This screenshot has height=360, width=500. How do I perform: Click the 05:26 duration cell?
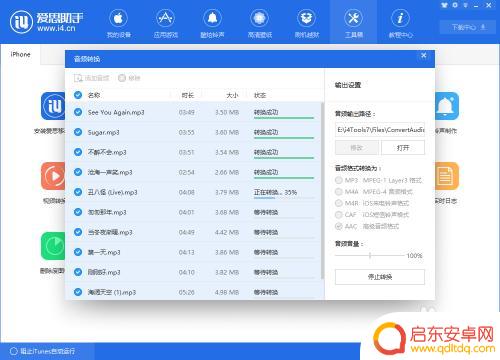click(187, 292)
